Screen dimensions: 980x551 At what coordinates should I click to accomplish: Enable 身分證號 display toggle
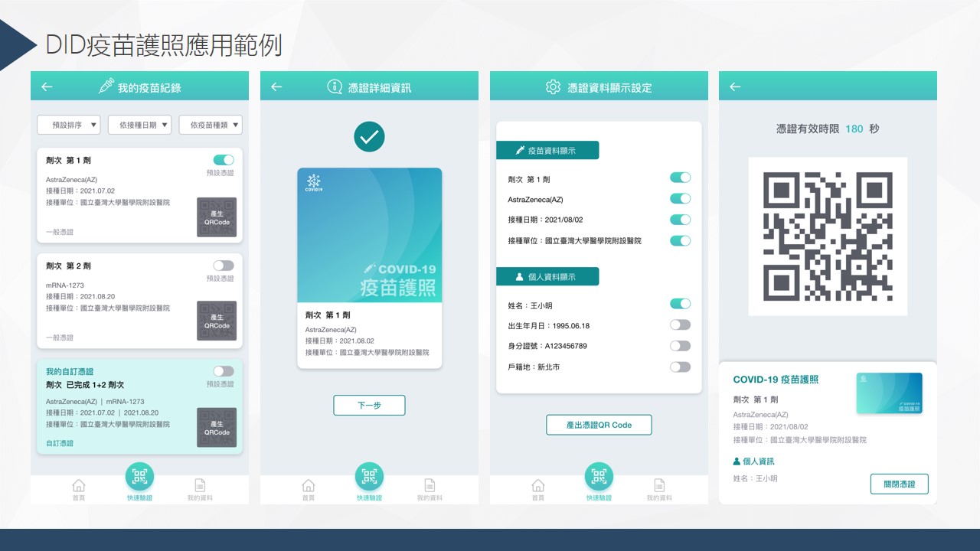[680, 346]
